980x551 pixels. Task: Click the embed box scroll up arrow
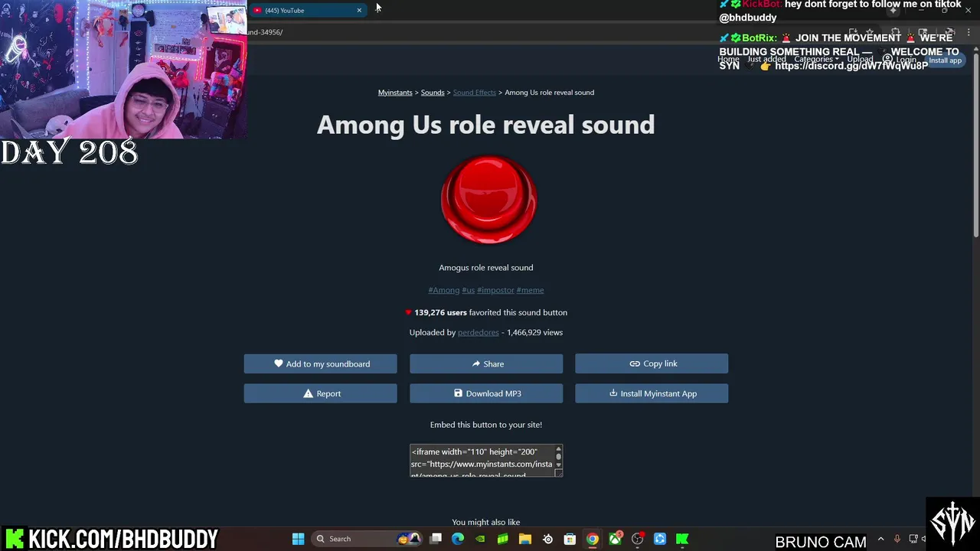(x=558, y=449)
